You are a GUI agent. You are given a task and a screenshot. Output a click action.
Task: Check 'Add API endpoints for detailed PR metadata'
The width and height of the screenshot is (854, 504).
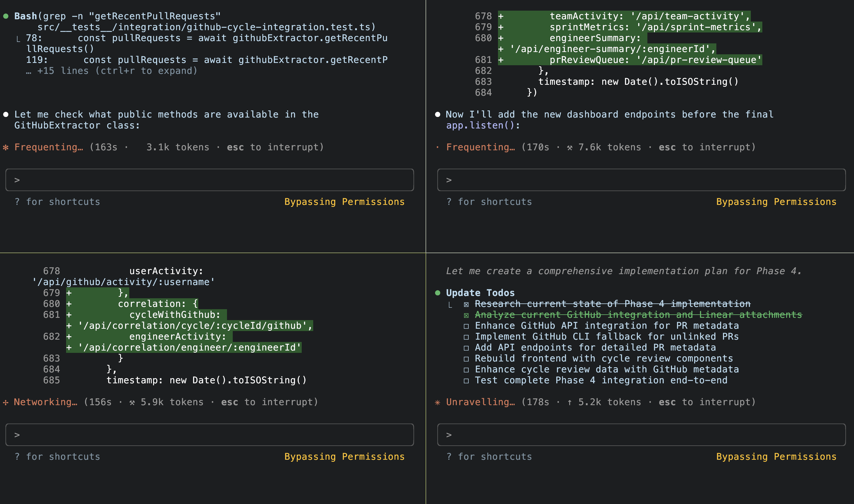(466, 348)
